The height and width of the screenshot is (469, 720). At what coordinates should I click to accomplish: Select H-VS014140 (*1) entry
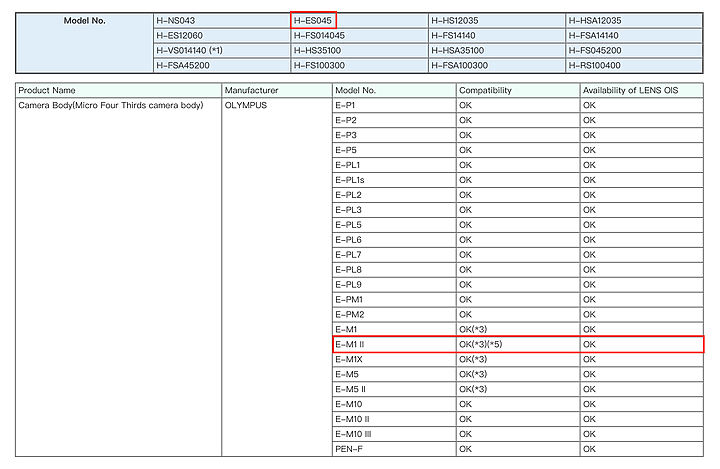pyautogui.click(x=222, y=51)
